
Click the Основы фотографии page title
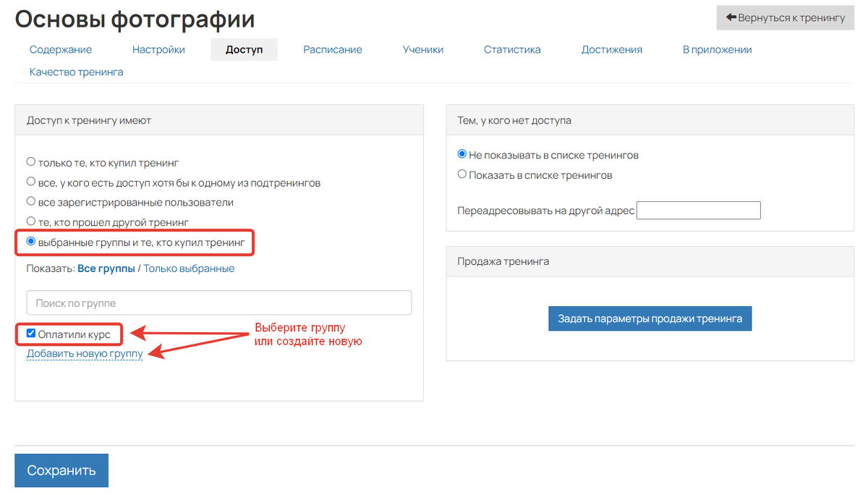(135, 20)
